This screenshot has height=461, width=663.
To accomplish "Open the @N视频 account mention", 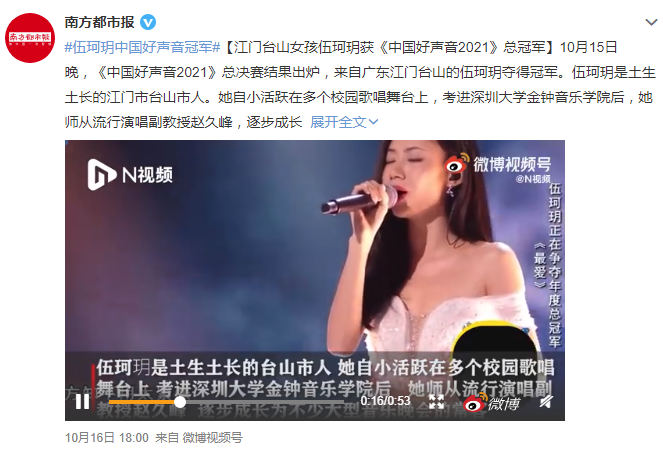I will point(533,179).
